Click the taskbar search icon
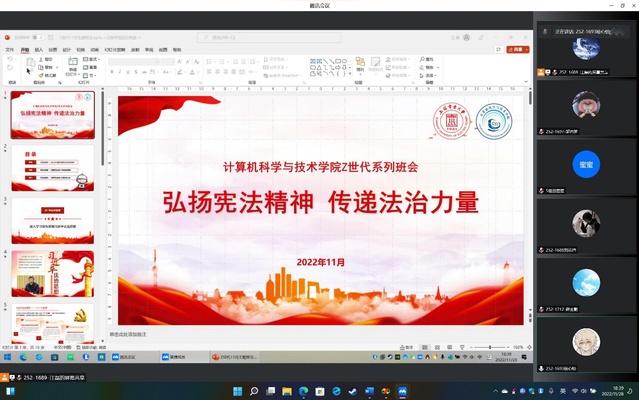The width and height of the screenshot is (639, 400). pyautogui.click(x=255, y=391)
